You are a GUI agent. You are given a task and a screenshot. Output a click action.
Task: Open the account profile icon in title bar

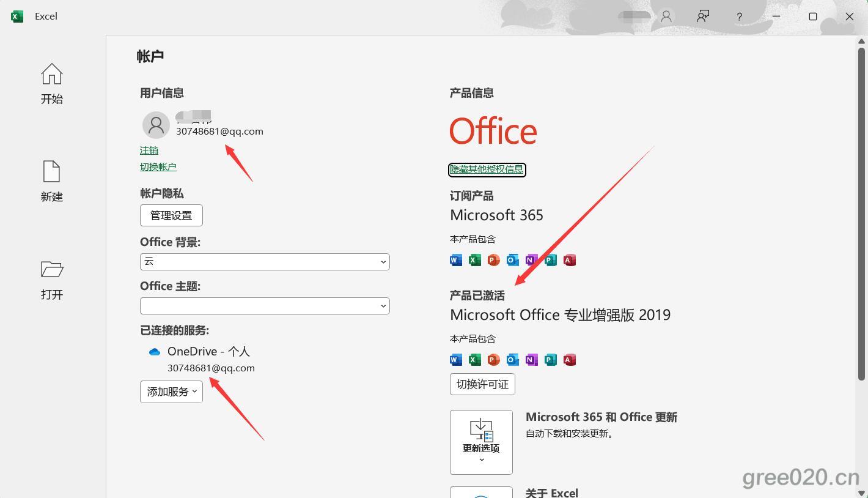point(666,17)
